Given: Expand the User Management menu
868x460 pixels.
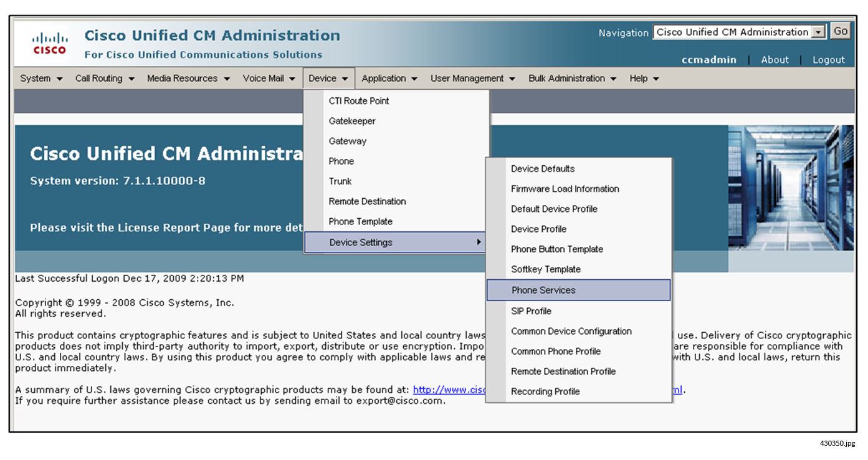Looking at the screenshot, I should [473, 79].
